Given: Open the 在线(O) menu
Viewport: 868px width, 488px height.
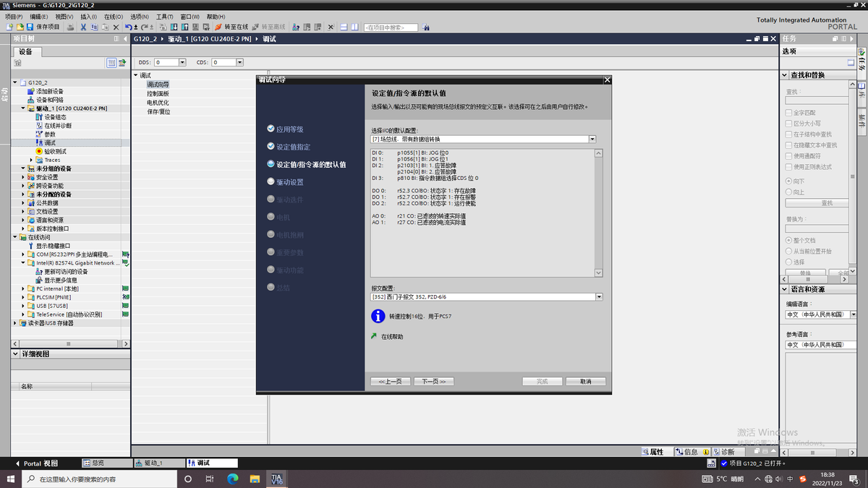Looking at the screenshot, I should tap(112, 16).
